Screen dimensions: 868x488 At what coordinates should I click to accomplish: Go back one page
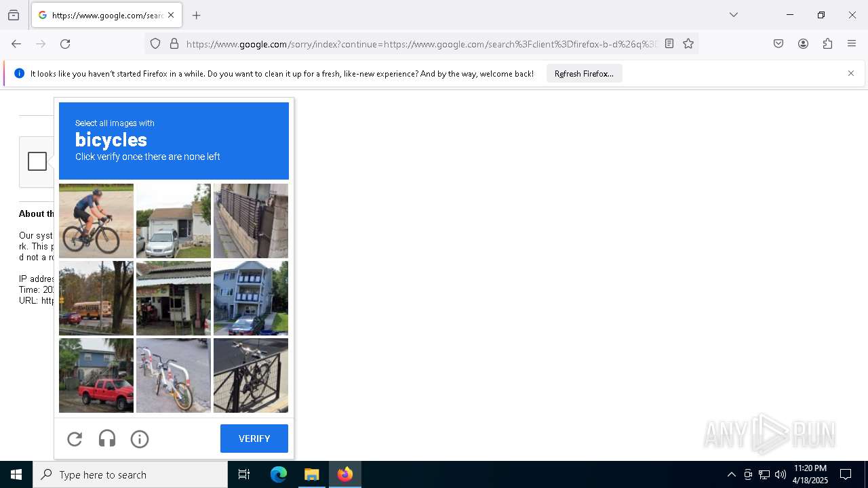[16, 43]
